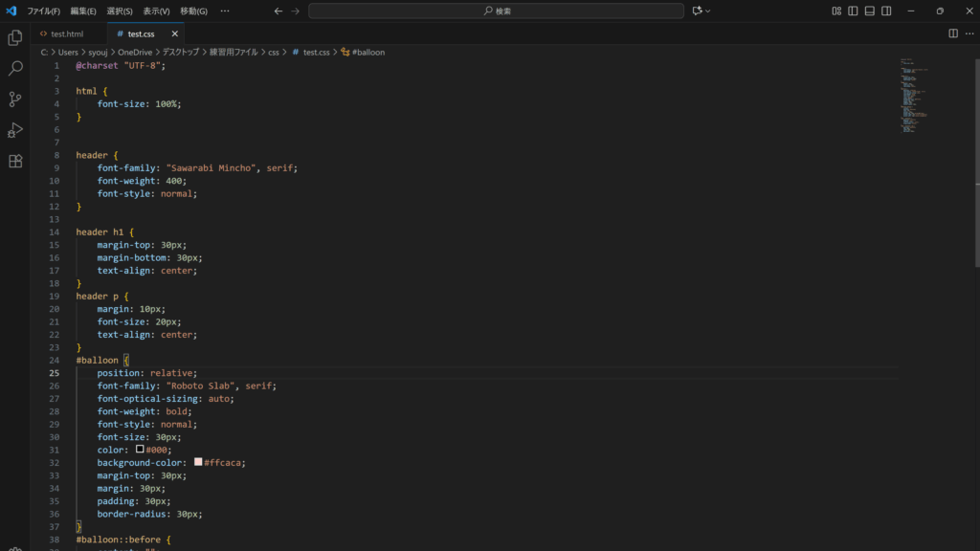Click the 検索 command center search box
The height and width of the screenshot is (551, 980).
tap(496, 11)
